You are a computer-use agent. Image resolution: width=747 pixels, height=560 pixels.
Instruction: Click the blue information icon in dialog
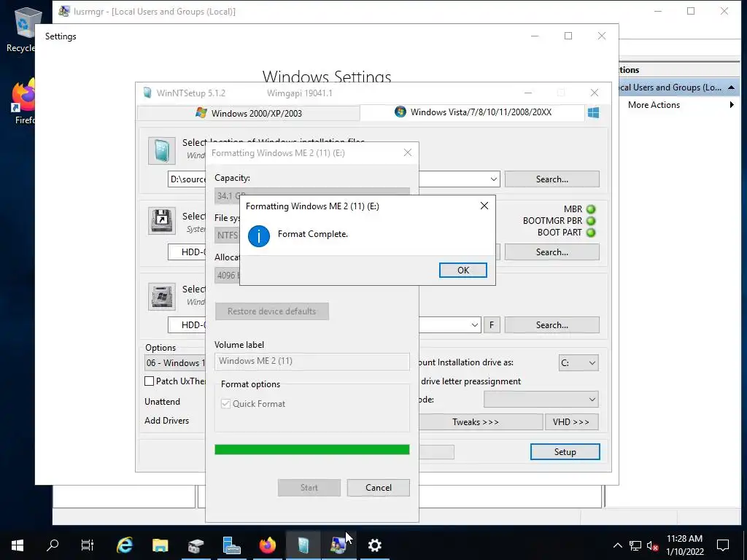(259, 236)
